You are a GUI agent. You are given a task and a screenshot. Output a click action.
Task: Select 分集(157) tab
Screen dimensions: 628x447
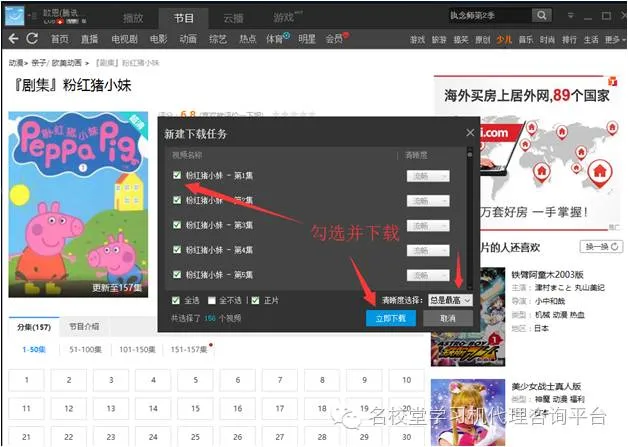pyautogui.click(x=34, y=327)
